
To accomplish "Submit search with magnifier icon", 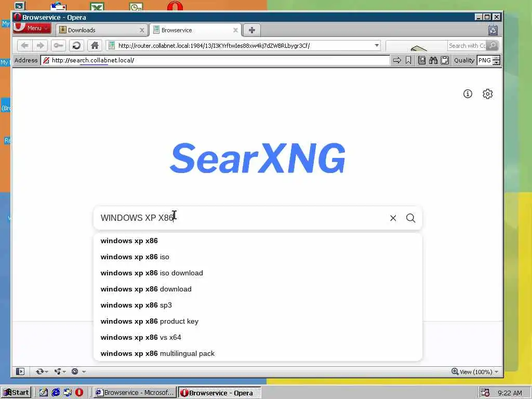I will [410, 218].
